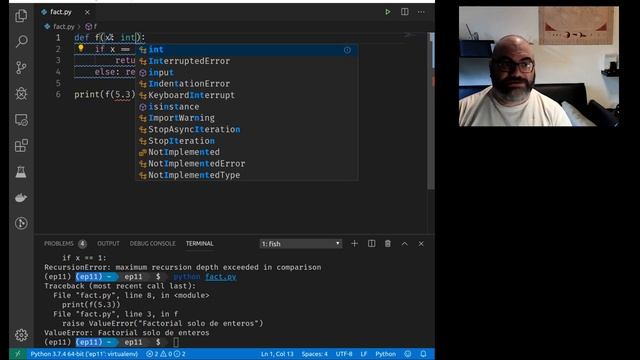Image resolution: width=640 pixels, height=360 pixels.
Task: Run Python file with play button
Action: pyautogui.click(x=387, y=12)
